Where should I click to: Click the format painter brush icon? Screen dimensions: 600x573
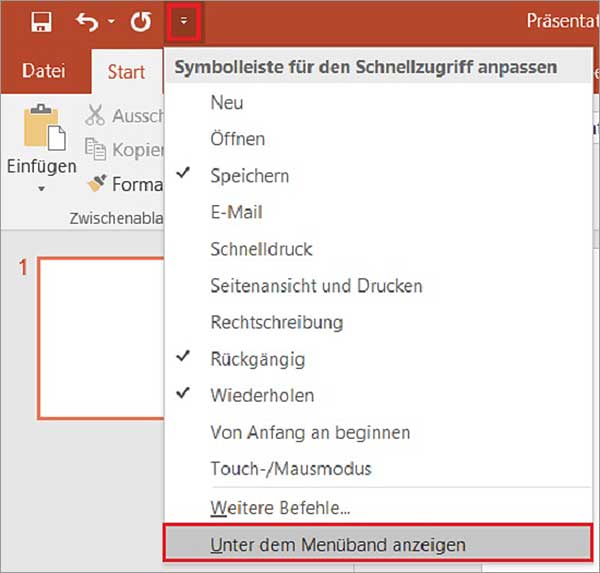point(96,183)
